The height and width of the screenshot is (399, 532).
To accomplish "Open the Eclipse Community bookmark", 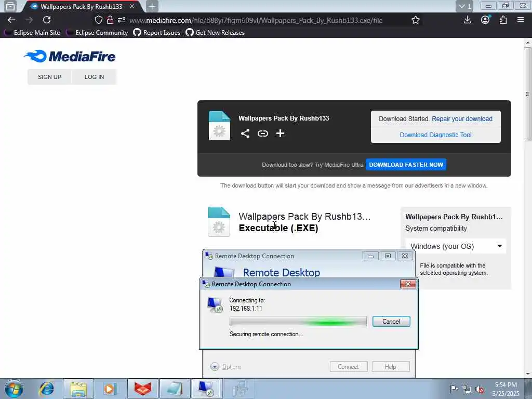I will click(97, 33).
